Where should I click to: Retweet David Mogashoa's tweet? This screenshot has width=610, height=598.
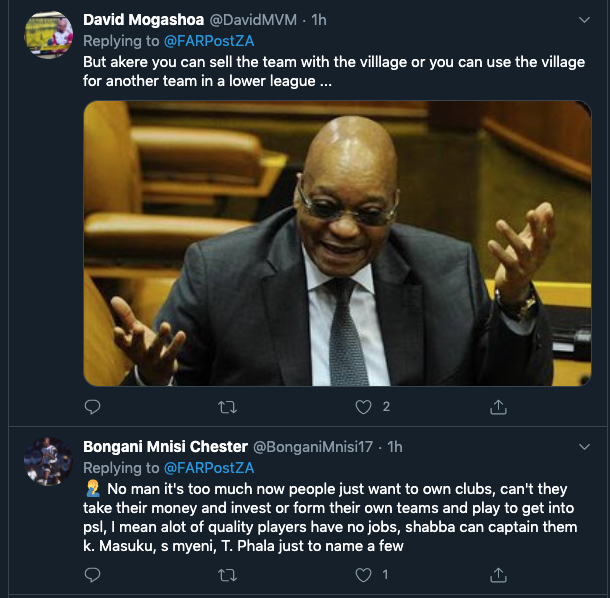point(227,407)
